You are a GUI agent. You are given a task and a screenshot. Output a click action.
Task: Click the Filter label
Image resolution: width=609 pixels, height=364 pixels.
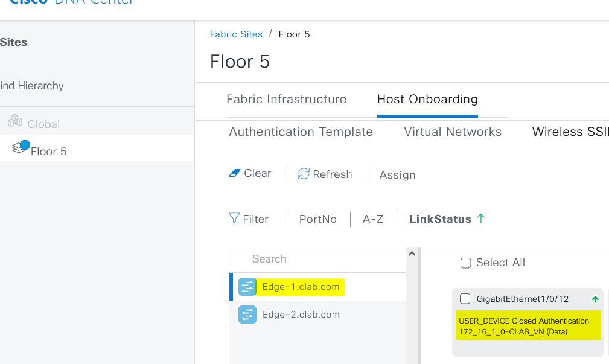[x=255, y=219]
